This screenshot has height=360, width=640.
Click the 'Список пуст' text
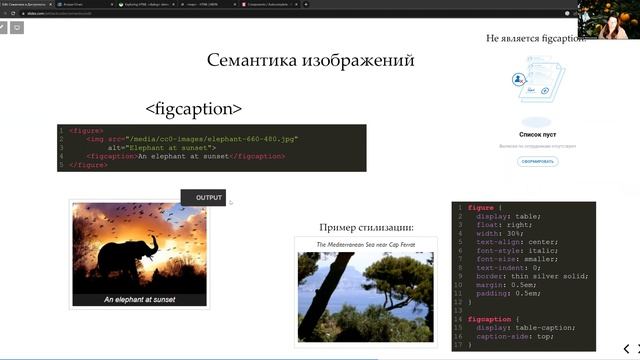pyautogui.click(x=538, y=134)
